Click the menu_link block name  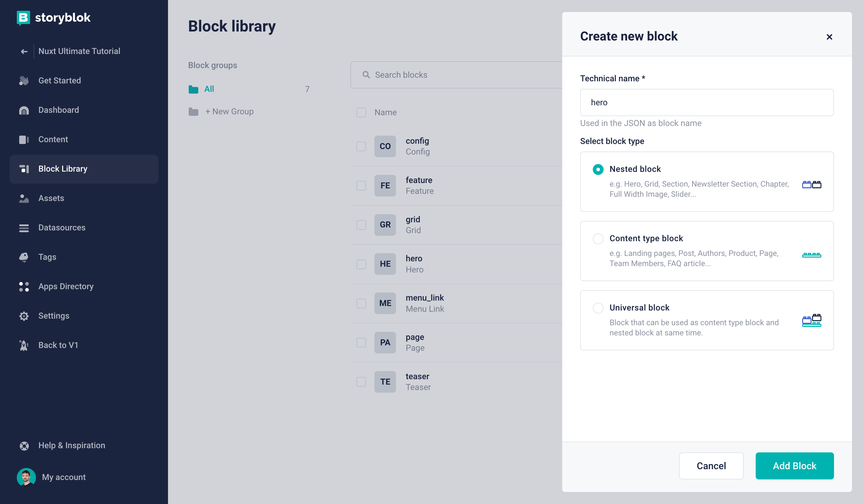(x=424, y=298)
